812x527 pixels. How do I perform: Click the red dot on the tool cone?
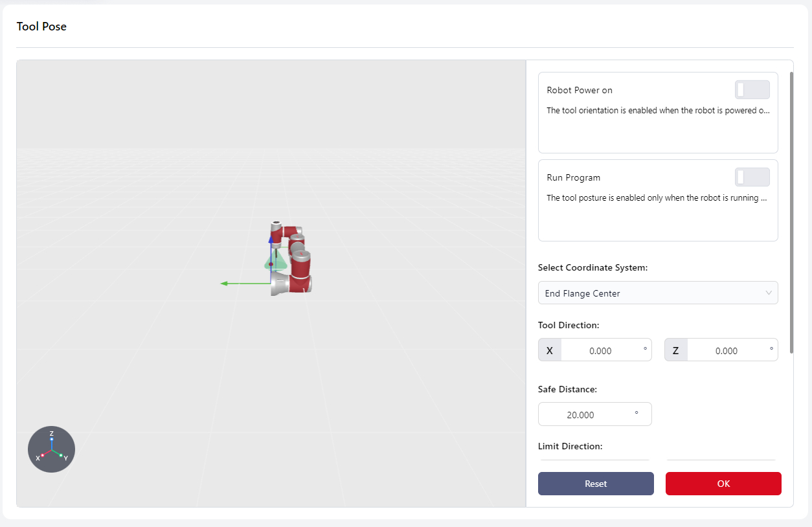271,264
